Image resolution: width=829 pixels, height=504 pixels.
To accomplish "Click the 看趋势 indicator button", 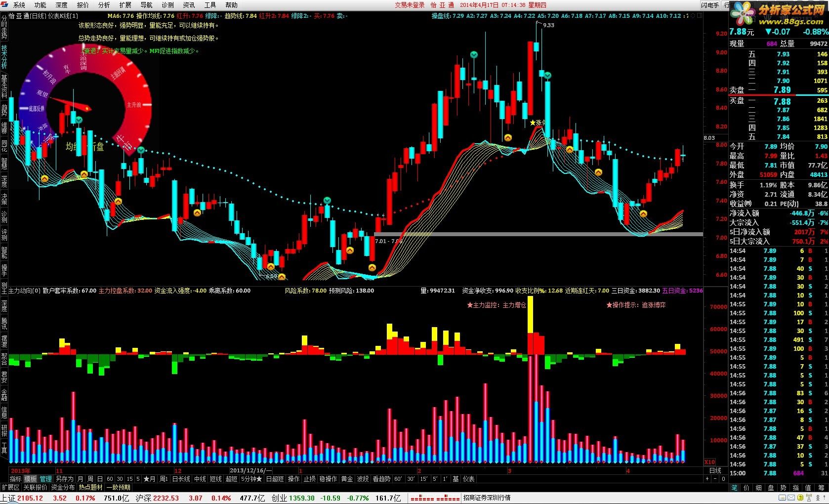I will [381, 479].
